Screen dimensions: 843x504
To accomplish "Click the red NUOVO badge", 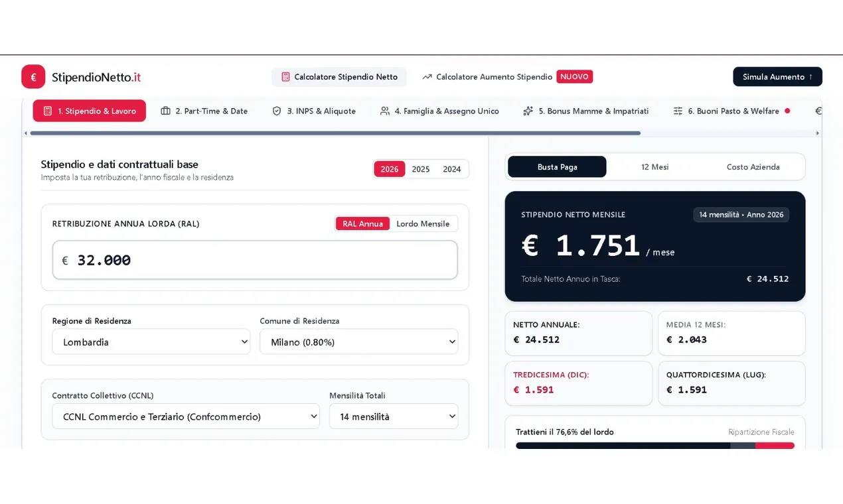I will pyautogui.click(x=574, y=77).
